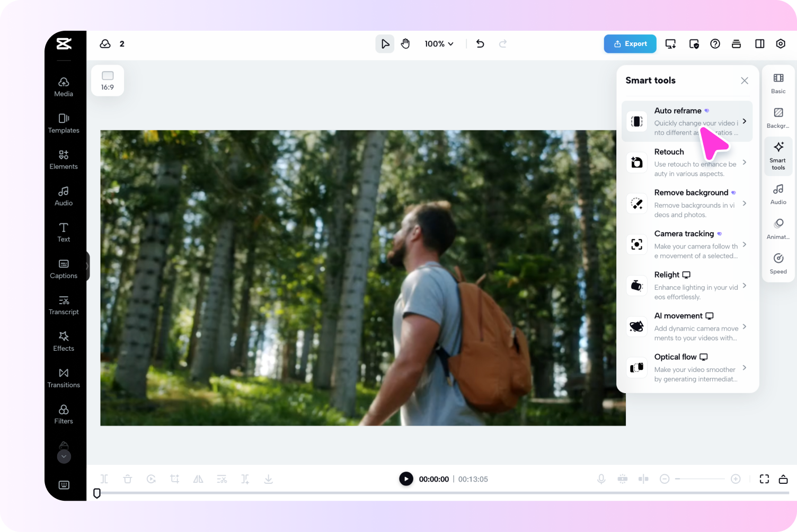
Task: Open the Media panel
Action: click(64, 86)
